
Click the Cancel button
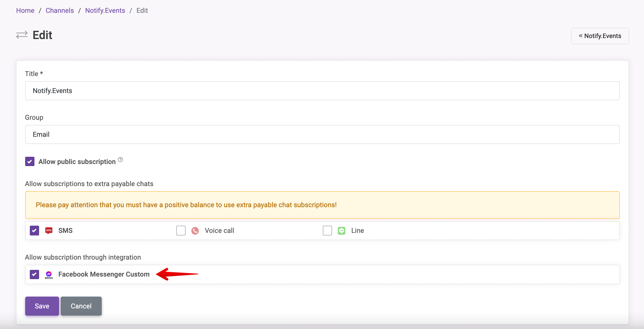80,306
